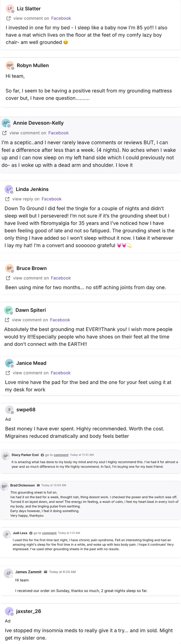181x644 pixels.
Task: Click Facebook link in Janice Mead's comment
Action: point(61,373)
